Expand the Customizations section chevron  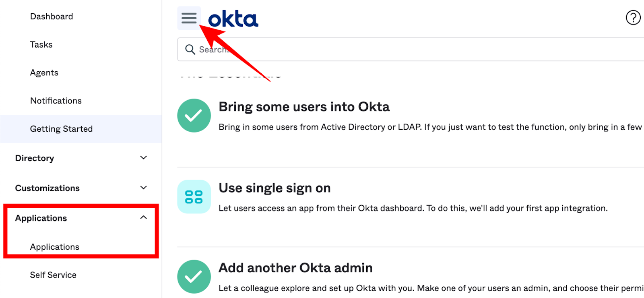(x=144, y=188)
